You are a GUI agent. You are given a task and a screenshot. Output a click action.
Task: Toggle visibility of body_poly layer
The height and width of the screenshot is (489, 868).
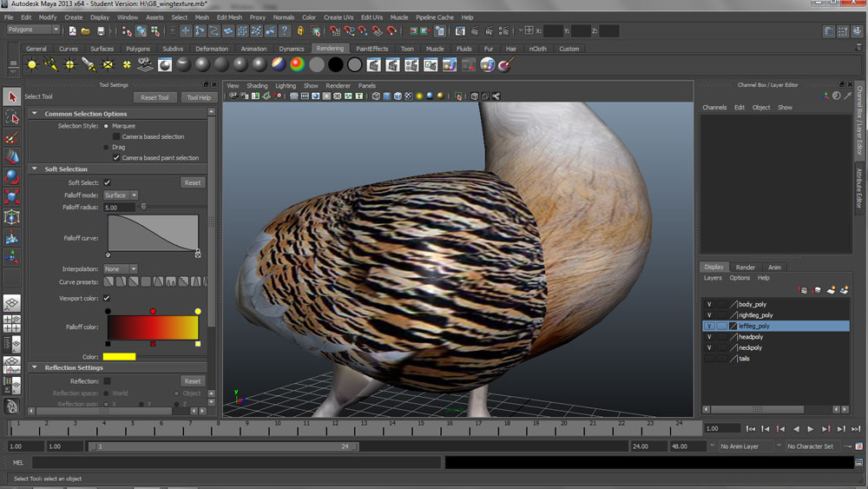(x=709, y=305)
